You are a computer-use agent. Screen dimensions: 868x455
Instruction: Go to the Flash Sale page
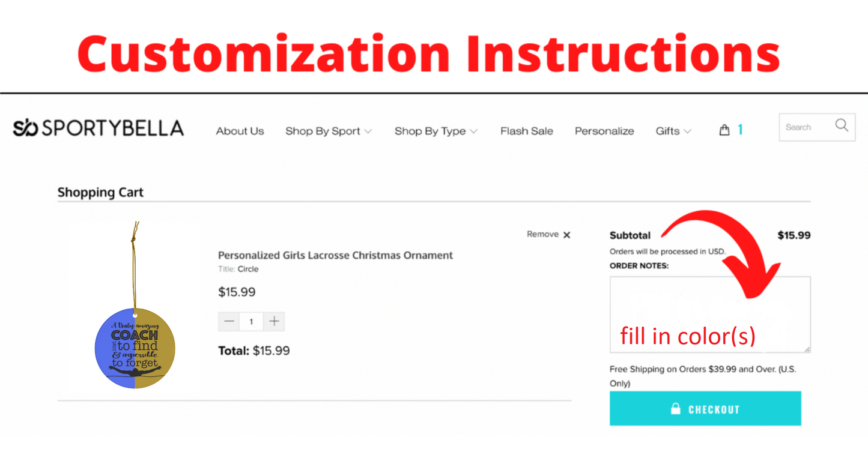pos(526,131)
